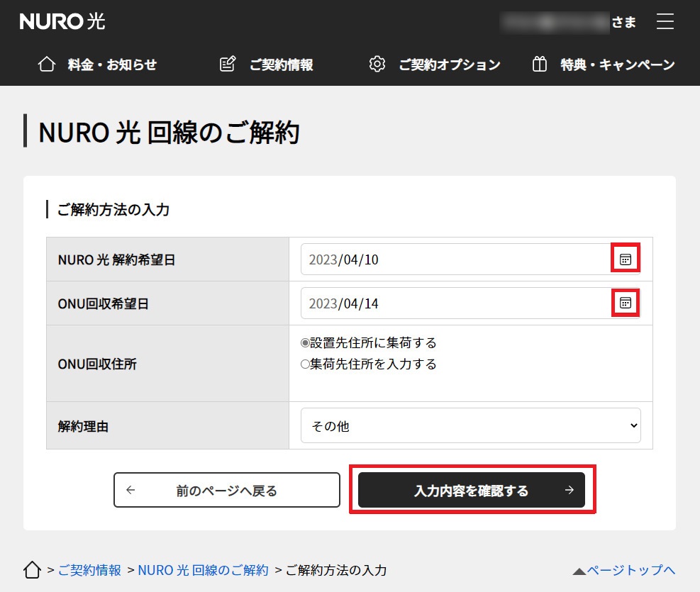Viewport: 700px width, 592px height.
Task: Click the home icon in breadcrumb
Action: [32, 570]
